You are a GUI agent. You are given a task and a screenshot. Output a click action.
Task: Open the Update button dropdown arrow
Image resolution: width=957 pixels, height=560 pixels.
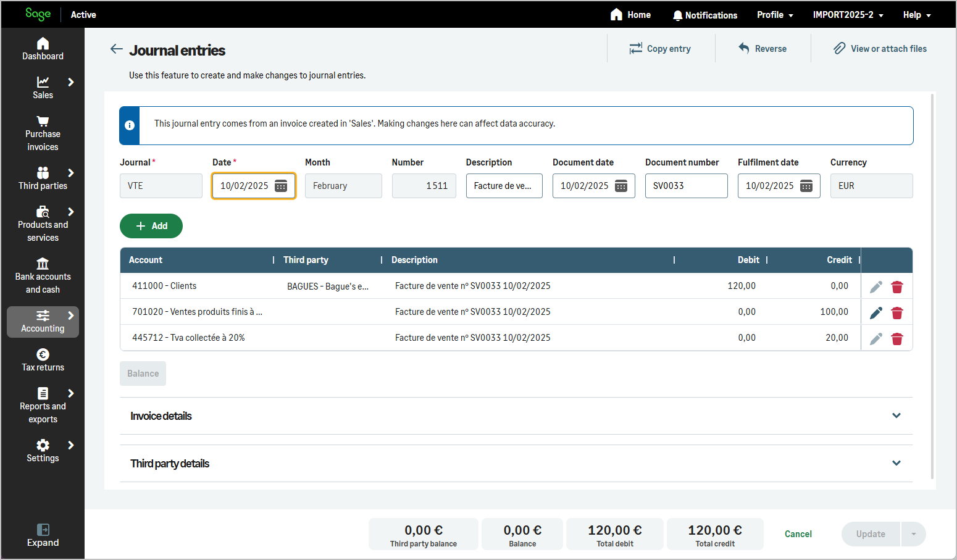tap(914, 534)
